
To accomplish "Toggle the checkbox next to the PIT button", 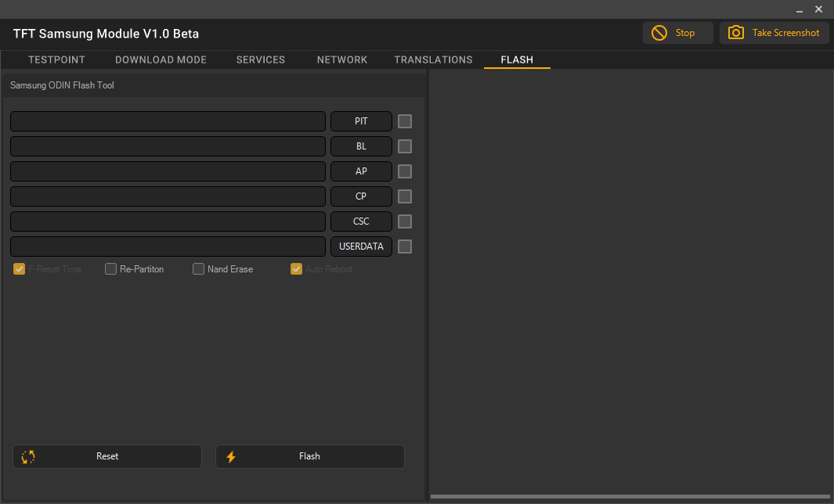I will [x=404, y=121].
